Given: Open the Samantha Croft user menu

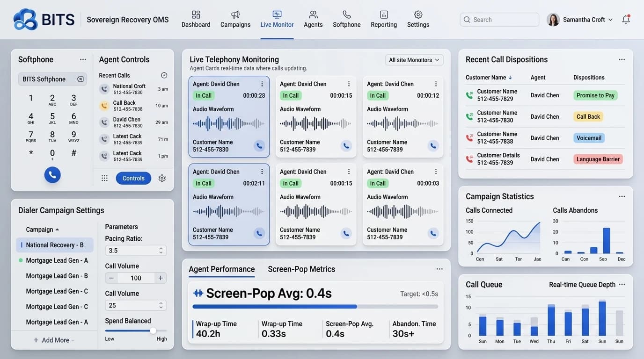Looking at the screenshot, I should pos(580,20).
